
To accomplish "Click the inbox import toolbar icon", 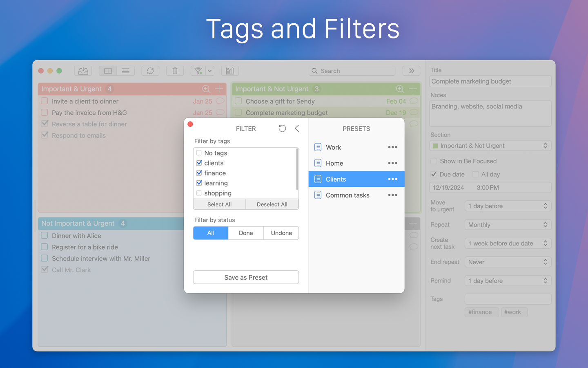I will (83, 71).
